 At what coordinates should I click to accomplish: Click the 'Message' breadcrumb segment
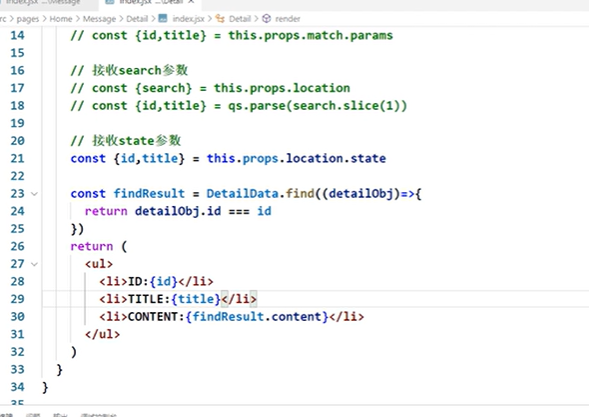[99, 19]
